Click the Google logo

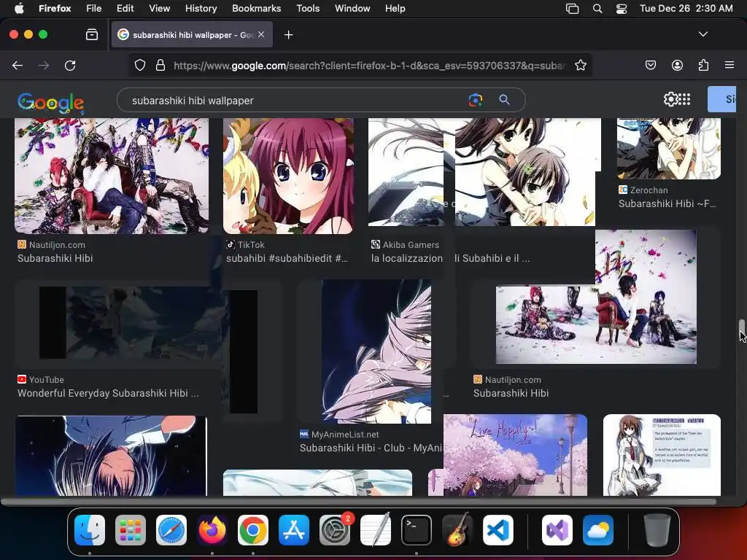coord(51,102)
